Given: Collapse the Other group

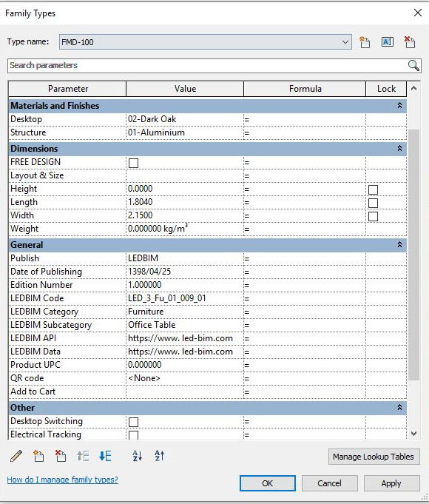Looking at the screenshot, I should pos(399,407).
